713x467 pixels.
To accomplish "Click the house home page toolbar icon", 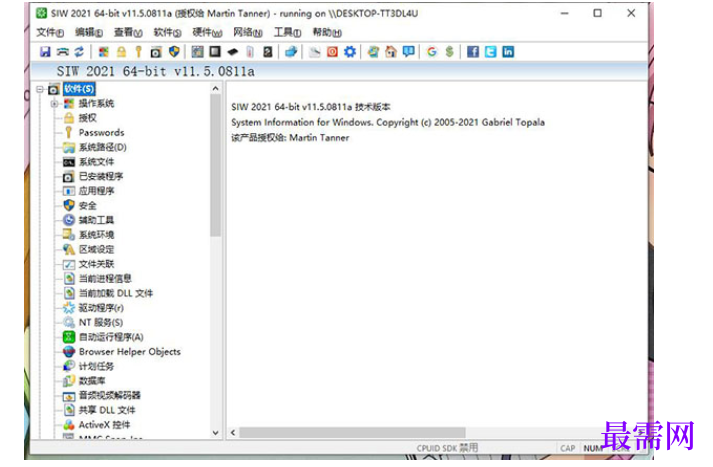I will [x=391, y=52].
